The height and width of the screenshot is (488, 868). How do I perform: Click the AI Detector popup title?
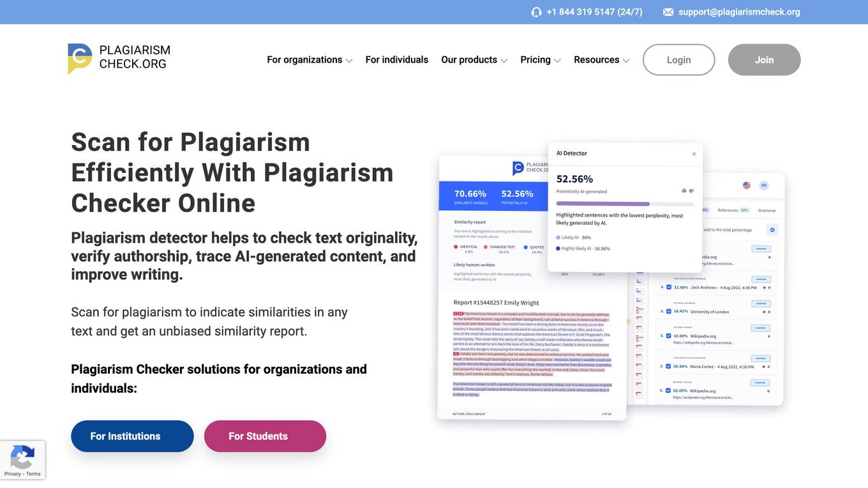572,153
